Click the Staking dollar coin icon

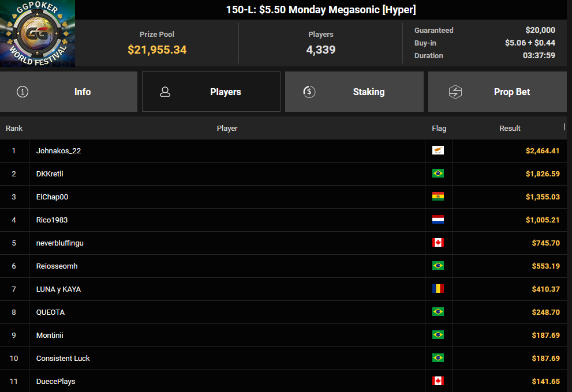[309, 92]
